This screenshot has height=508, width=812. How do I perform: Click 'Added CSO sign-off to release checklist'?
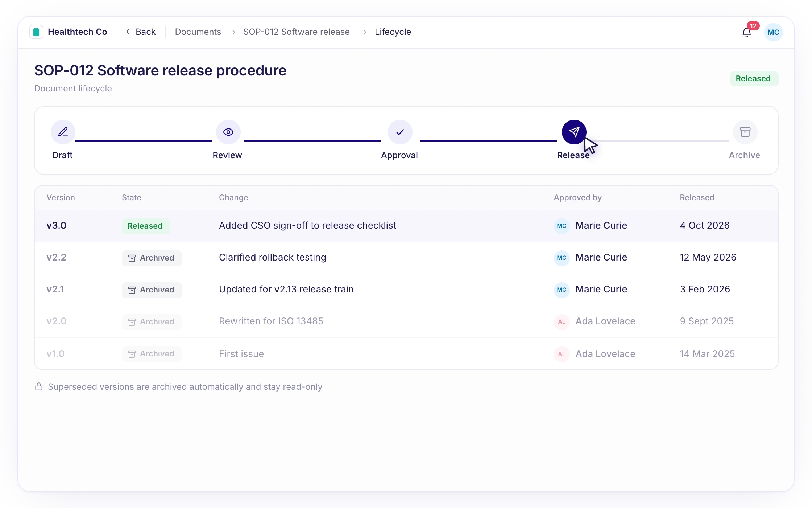[307, 225]
